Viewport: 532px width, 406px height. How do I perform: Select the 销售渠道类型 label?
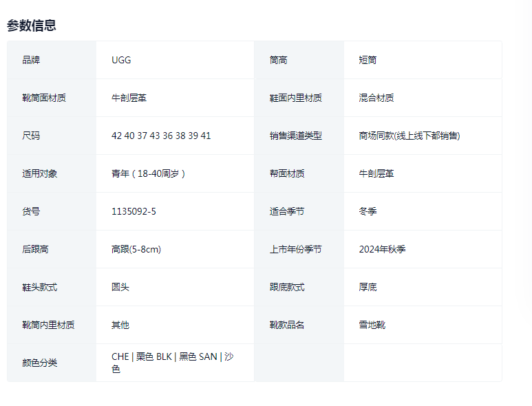coord(295,136)
